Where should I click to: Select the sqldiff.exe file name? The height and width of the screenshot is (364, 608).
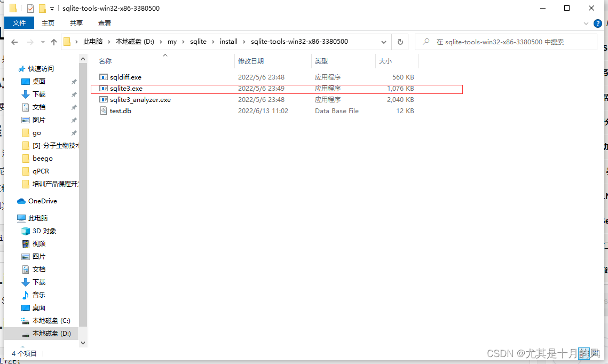coord(125,77)
